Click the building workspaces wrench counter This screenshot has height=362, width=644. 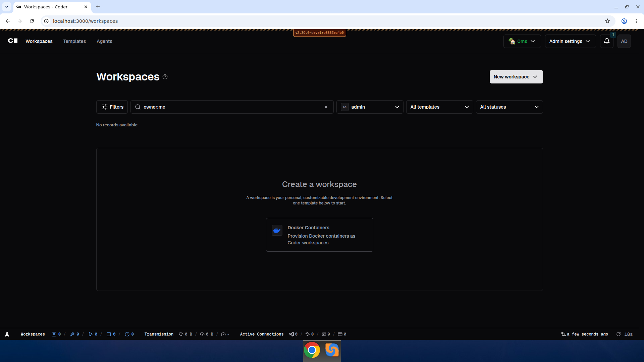(x=74, y=334)
